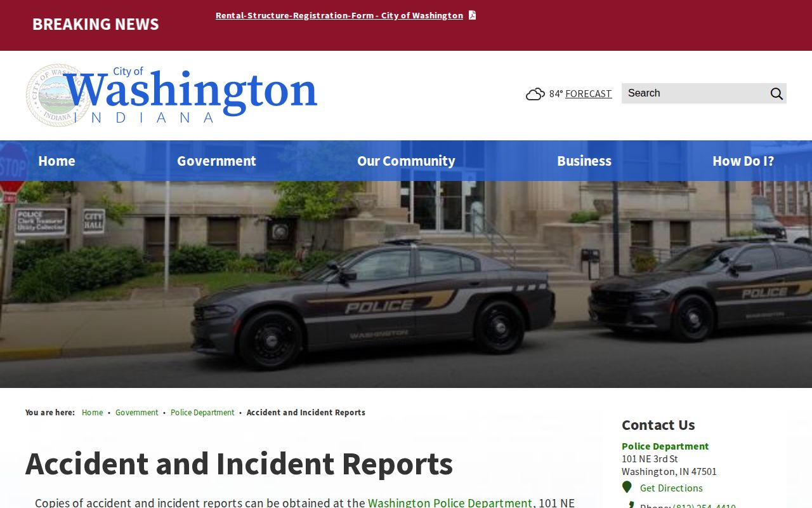Screen dimensions: 812x508
Task: Open Washington Police Department link in the text
Action: coord(450,502)
